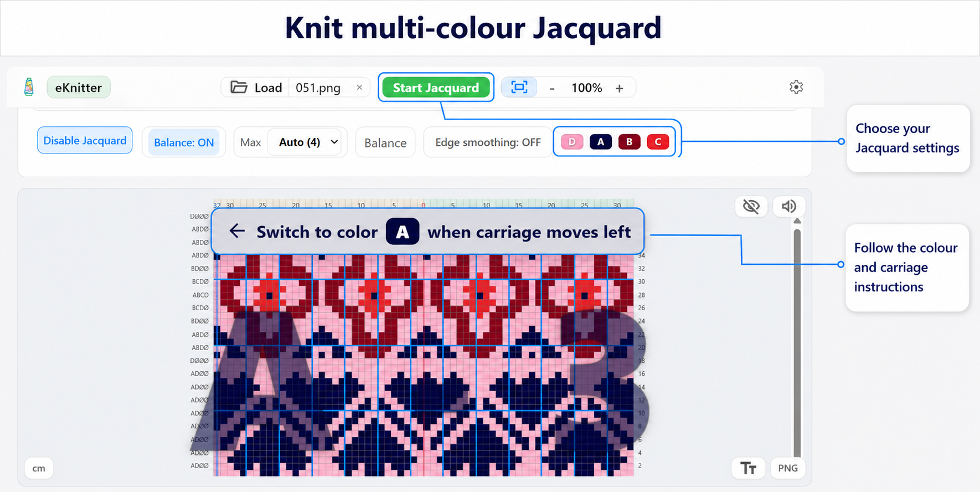Click Disable Jacquard
Viewport: 980px width, 492px height.
pyautogui.click(x=85, y=141)
